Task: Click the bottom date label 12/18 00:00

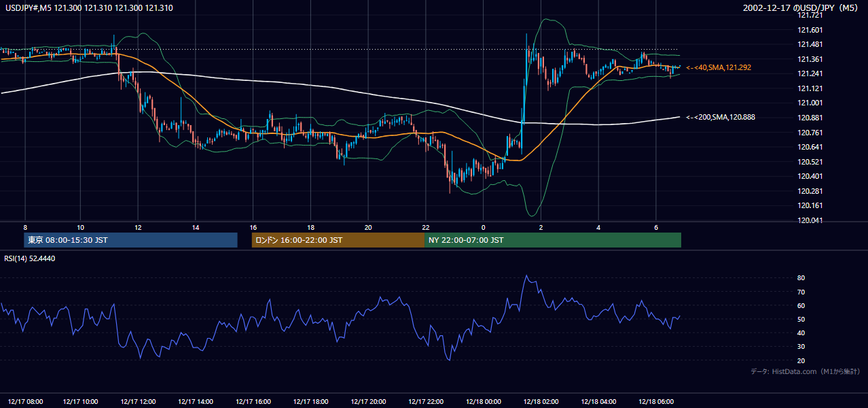Action: coord(484,401)
